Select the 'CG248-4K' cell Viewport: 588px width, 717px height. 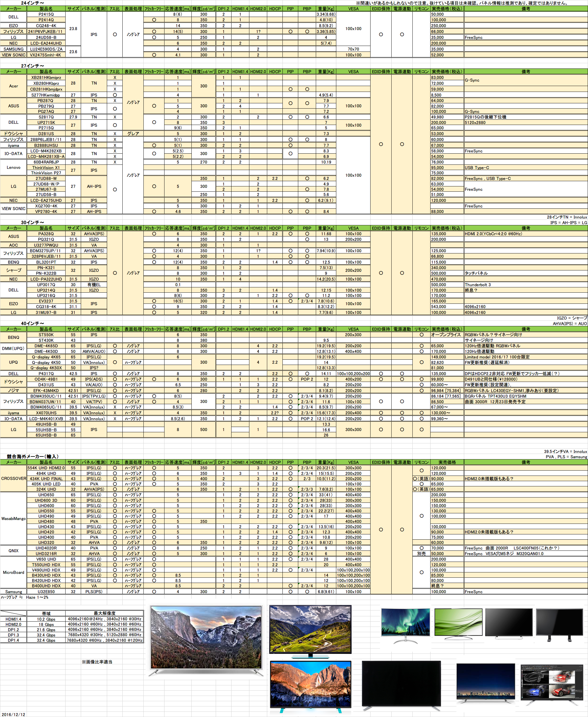point(46,25)
